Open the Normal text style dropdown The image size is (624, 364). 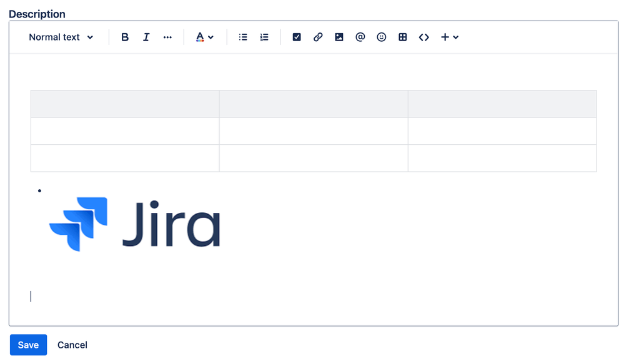pos(61,37)
